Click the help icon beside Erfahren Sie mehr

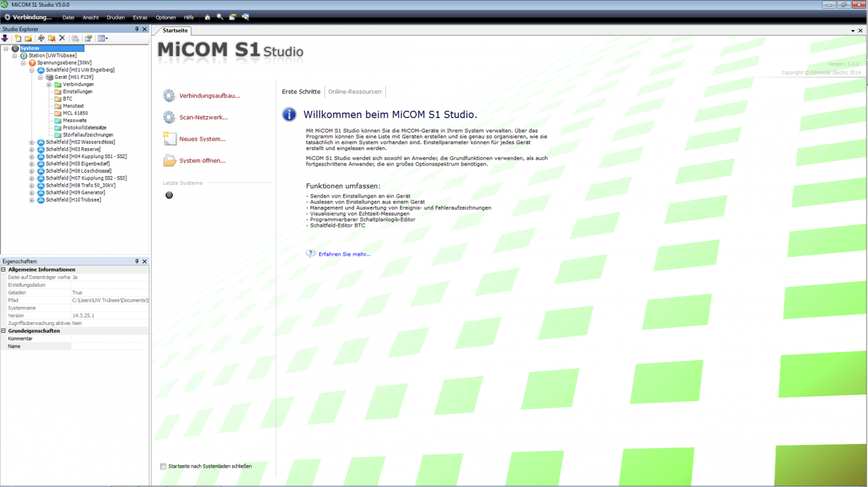[310, 254]
